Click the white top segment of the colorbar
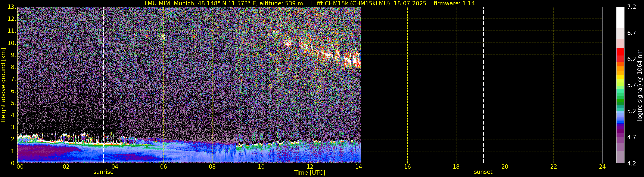The height and width of the screenshot is (177, 644). (x=620, y=17)
